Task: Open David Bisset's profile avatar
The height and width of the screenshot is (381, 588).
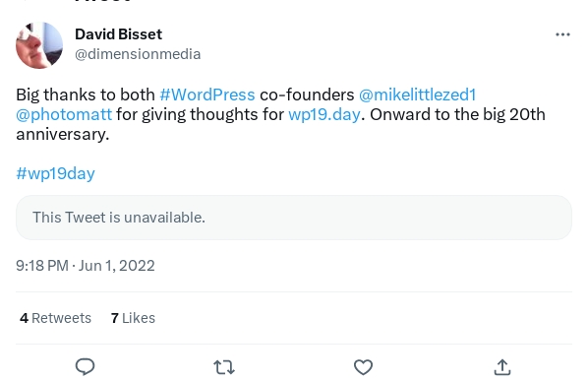Action: 39,45
